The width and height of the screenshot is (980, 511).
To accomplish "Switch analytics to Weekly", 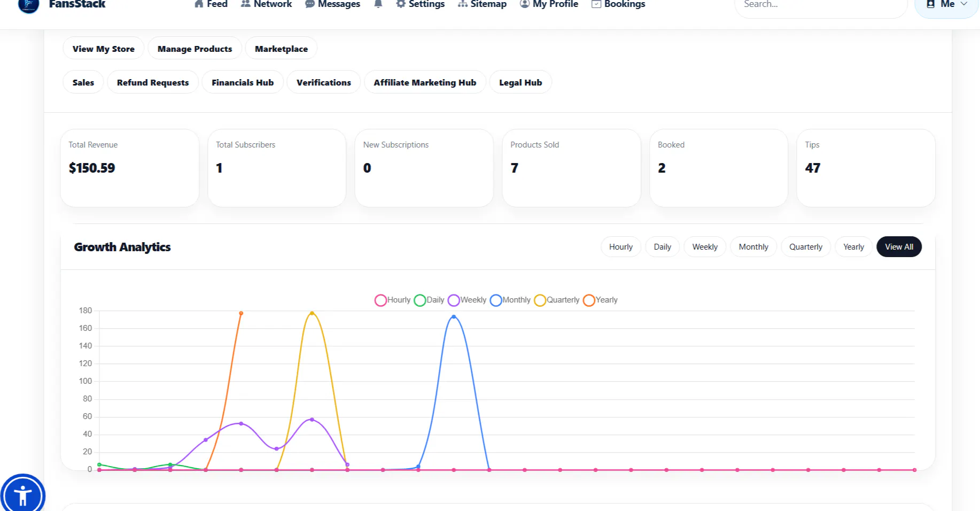I will 705,247.
